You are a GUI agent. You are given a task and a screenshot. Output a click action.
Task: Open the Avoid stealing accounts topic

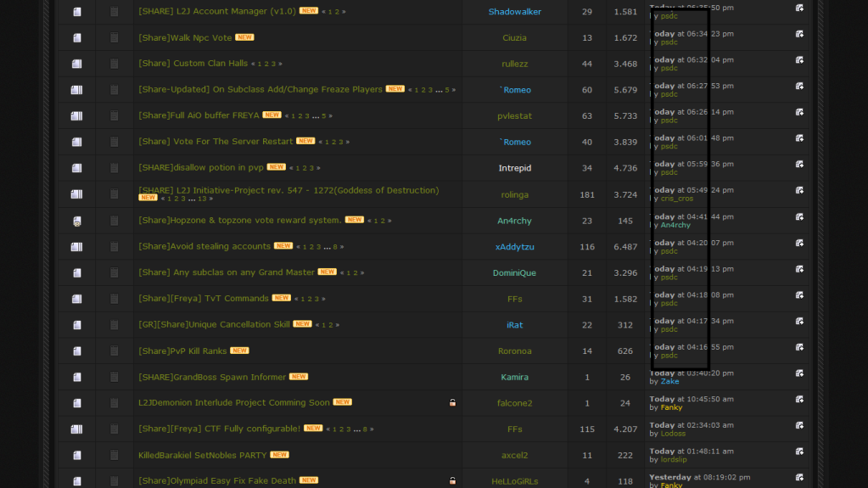pyautogui.click(x=204, y=246)
